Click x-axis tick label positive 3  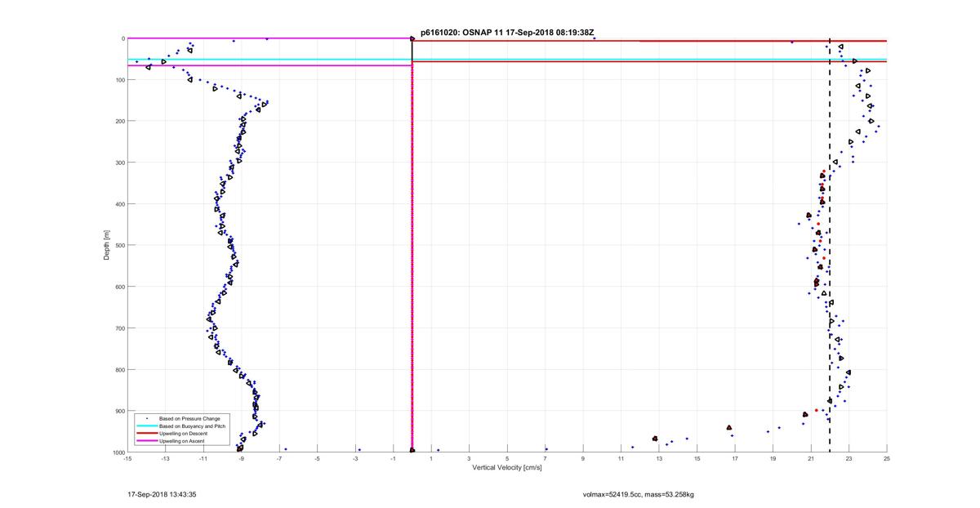469,458
